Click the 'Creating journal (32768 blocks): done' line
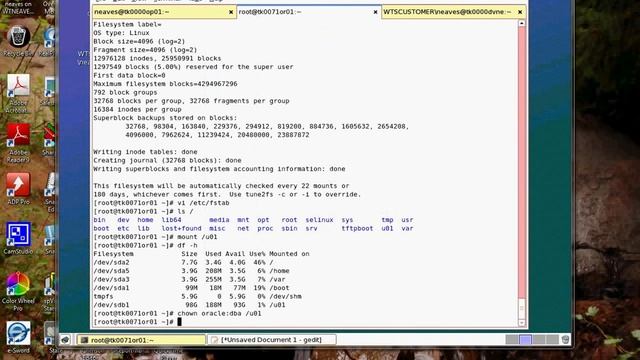The height and width of the screenshot is (360, 640). click(167, 160)
